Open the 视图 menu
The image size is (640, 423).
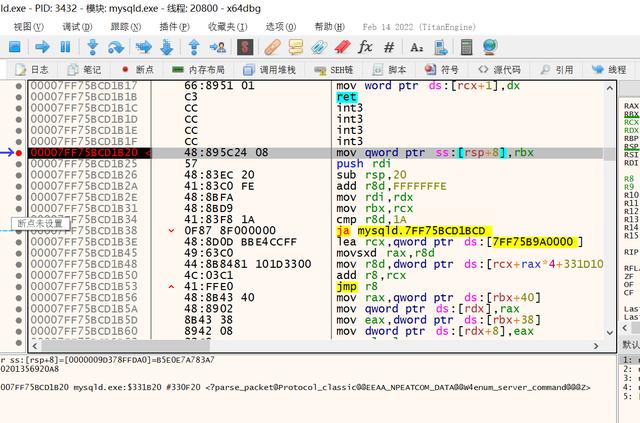pyautogui.click(x=29, y=27)
